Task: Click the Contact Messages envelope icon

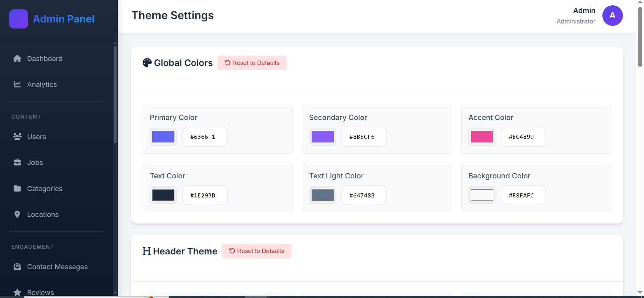Action: [x=17, y=267]
